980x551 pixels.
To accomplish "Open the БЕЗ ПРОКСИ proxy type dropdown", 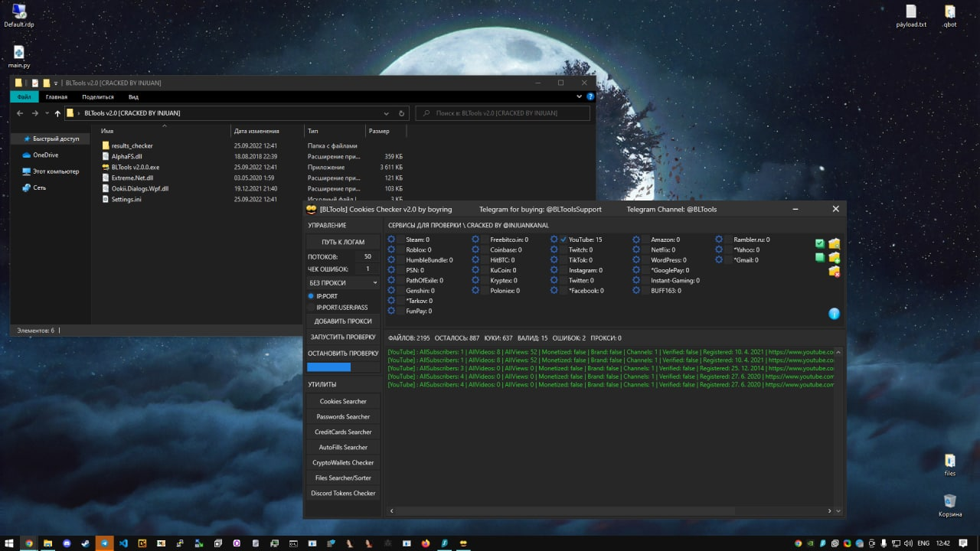I will [x=343, y=283].
